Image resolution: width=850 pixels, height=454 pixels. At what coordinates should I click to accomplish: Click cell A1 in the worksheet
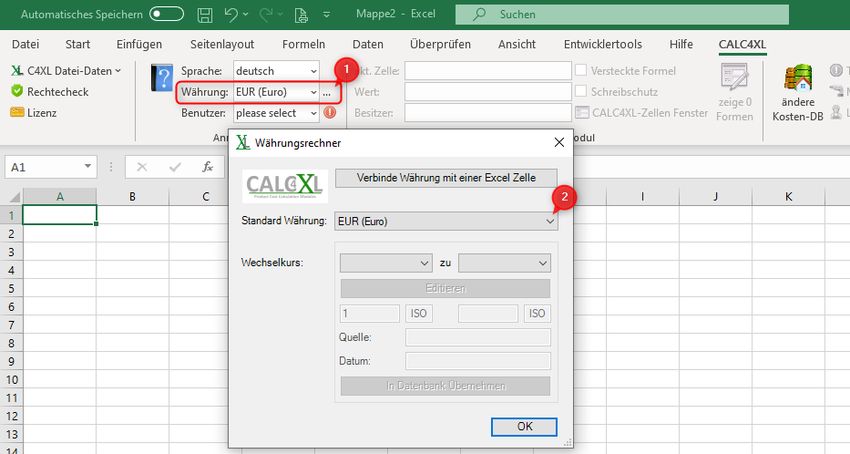[x=60, y=215]
